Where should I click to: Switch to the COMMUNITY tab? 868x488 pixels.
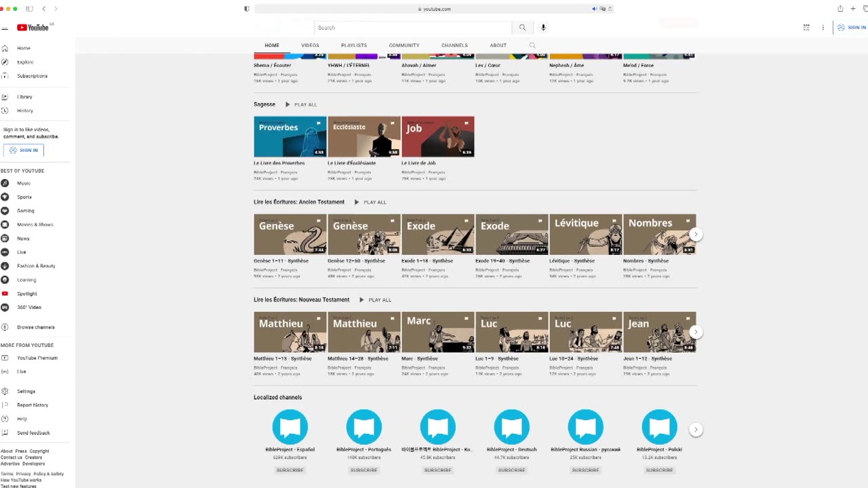404,45
